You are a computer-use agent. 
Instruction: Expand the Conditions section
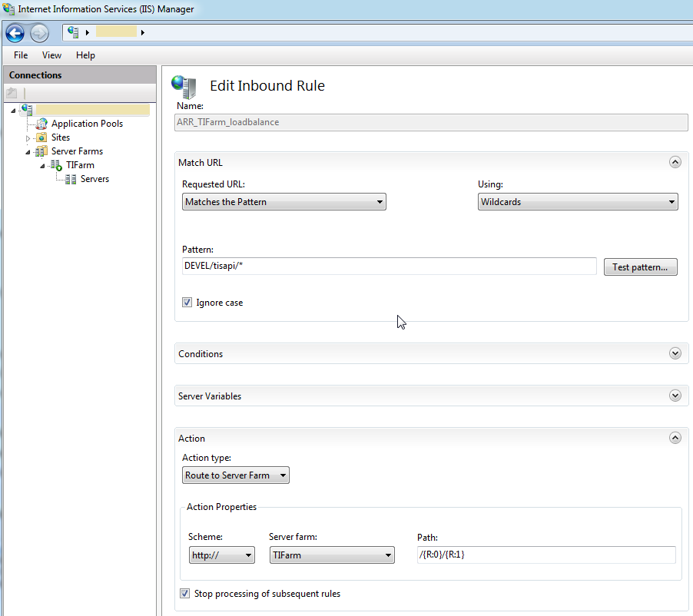pyautogui.click(x=675, y=353)
